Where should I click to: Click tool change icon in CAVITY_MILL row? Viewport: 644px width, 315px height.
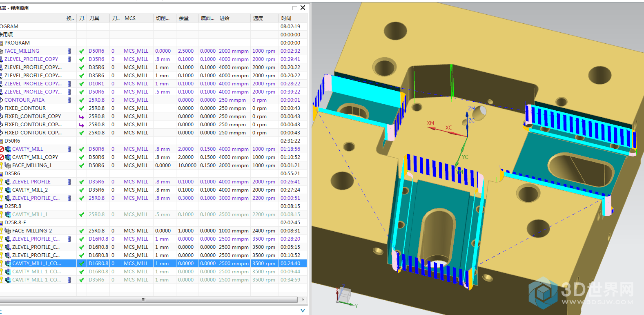click(x=69, y=149)
